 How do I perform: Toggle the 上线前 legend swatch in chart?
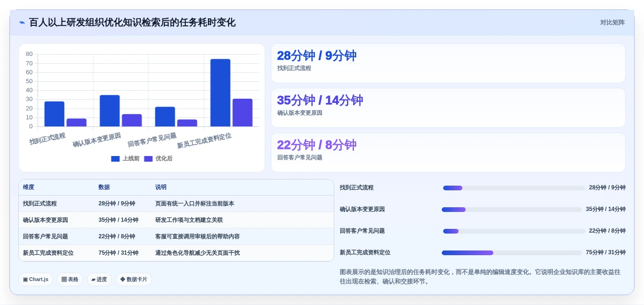tap(115, 159)
